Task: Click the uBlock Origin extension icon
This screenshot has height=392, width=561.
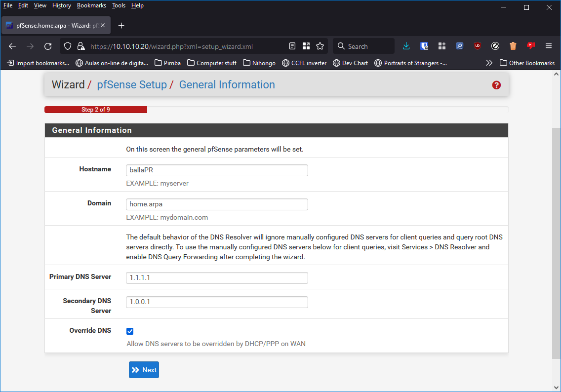Action: coord(477,46)
